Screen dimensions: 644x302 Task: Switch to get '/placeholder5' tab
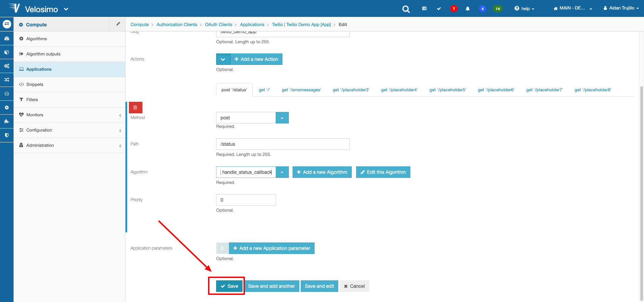(448, 90)
